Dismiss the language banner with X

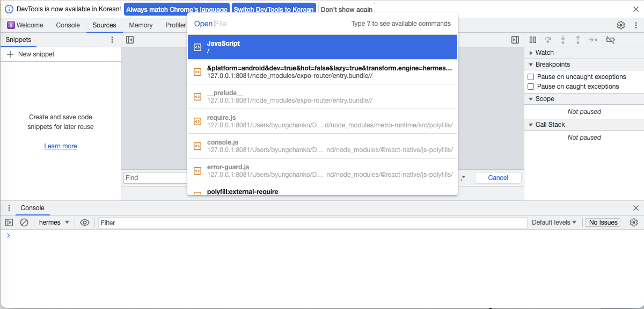point(636,9)
